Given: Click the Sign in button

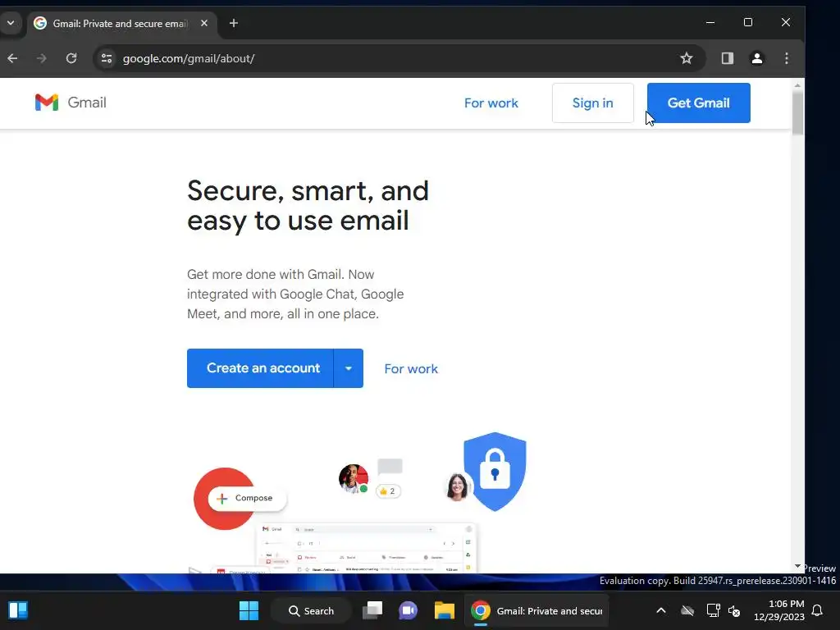Looking at the screenshot, I should tap(592, 103).
